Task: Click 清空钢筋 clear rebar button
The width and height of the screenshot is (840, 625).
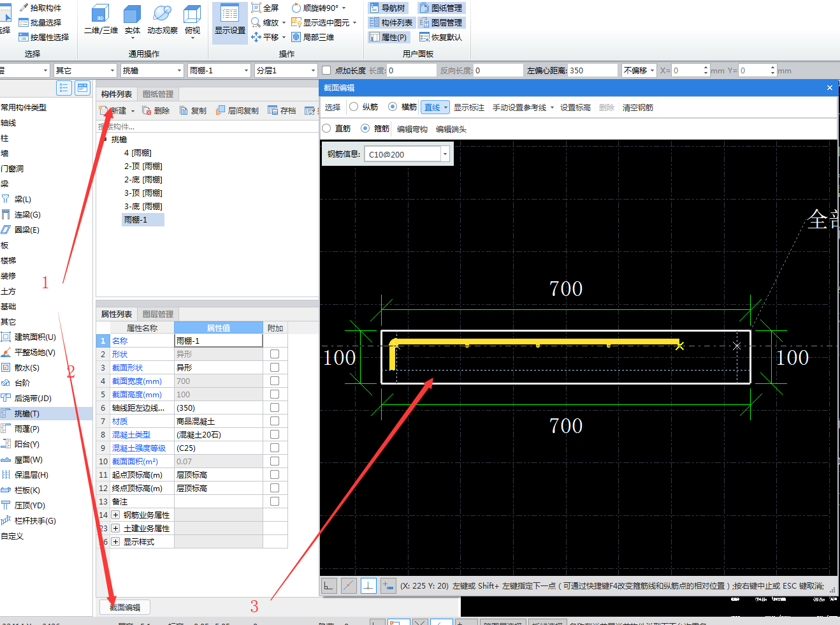Action: tap(638, 107)
